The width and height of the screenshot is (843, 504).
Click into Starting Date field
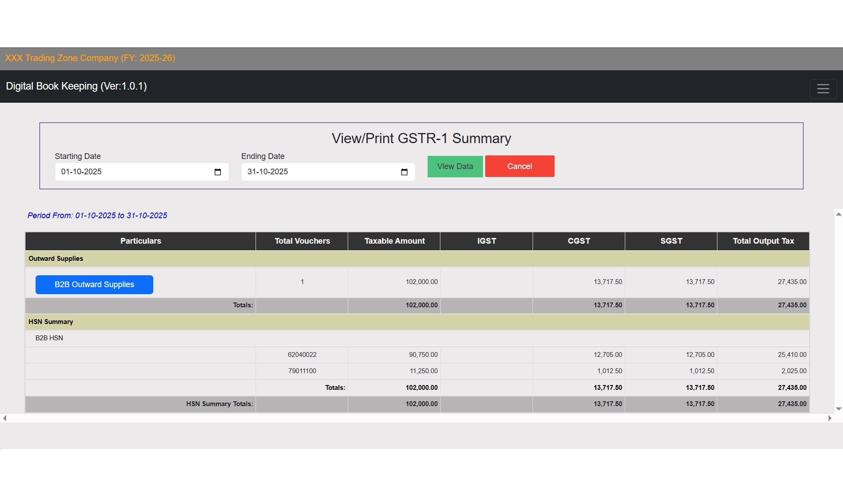132,172
